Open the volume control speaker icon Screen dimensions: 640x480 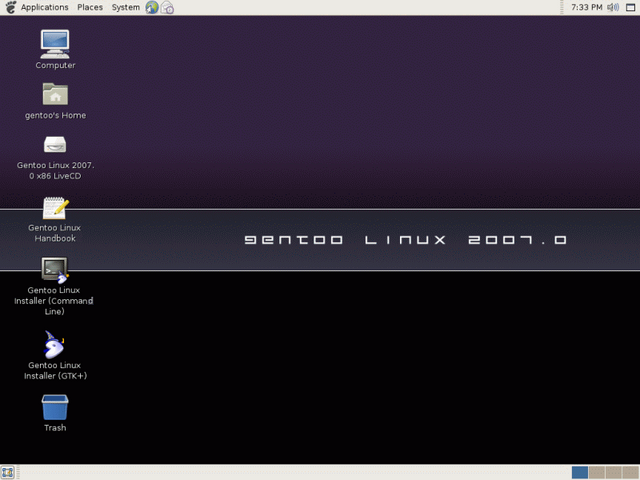(x=613, y=7)
